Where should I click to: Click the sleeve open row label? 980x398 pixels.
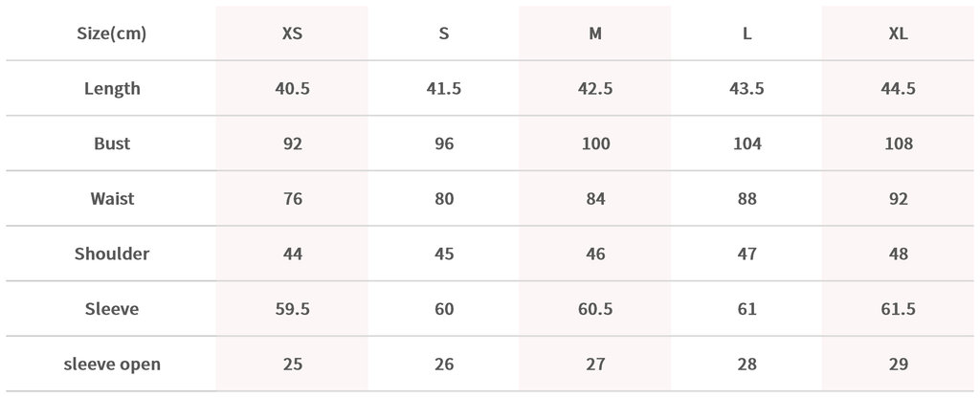(112, 365)
